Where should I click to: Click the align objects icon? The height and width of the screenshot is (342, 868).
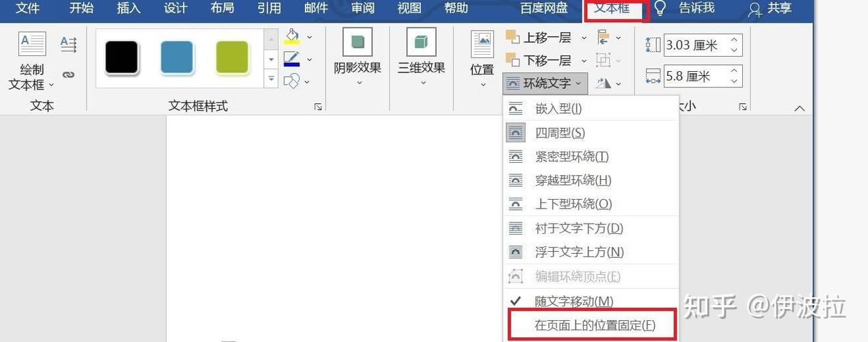coord(604,37)
